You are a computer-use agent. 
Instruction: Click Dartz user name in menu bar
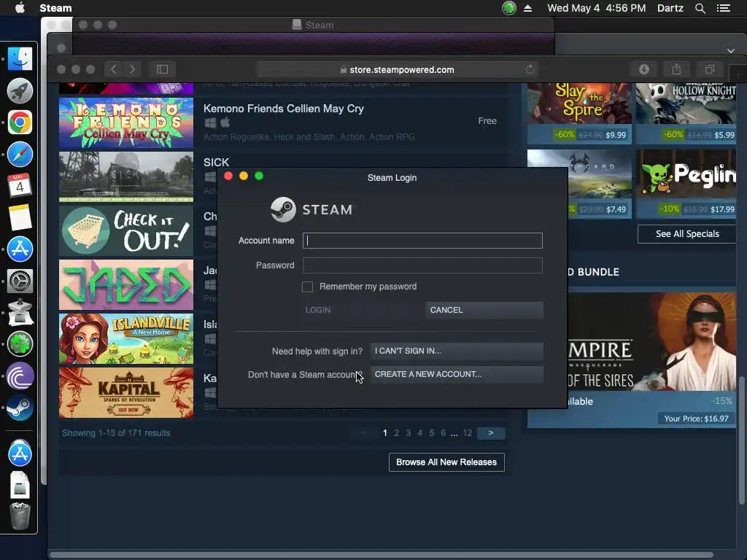pyautogui.click(x=670, y=8)
